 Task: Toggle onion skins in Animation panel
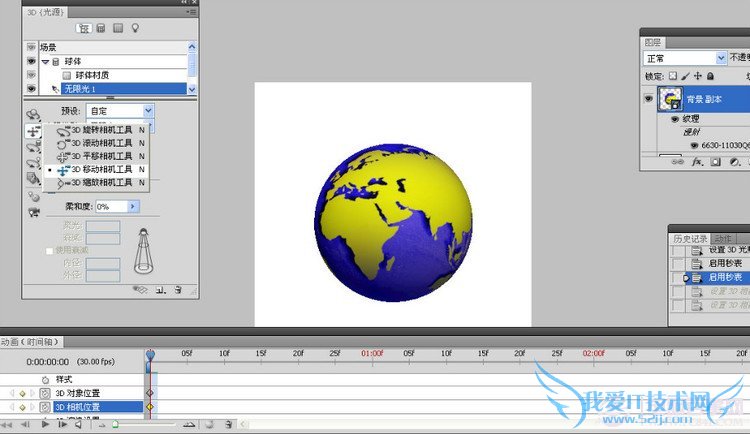(210, 424)
